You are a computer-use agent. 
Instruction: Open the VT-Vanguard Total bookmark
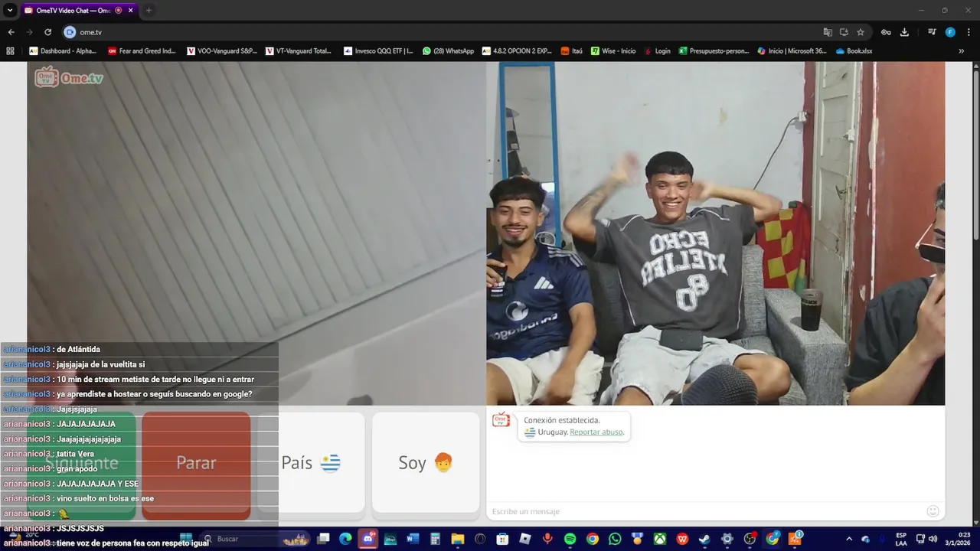click(x=299, y=51)
